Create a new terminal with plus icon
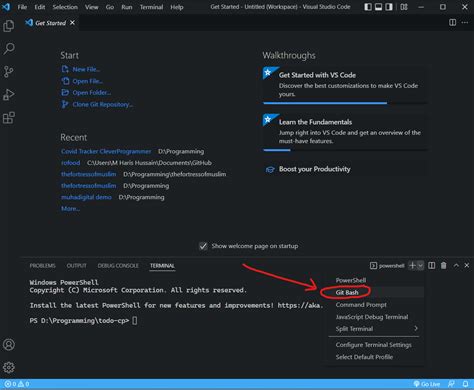This screenshot has height=390, width=474. click(x=413, y=265)
